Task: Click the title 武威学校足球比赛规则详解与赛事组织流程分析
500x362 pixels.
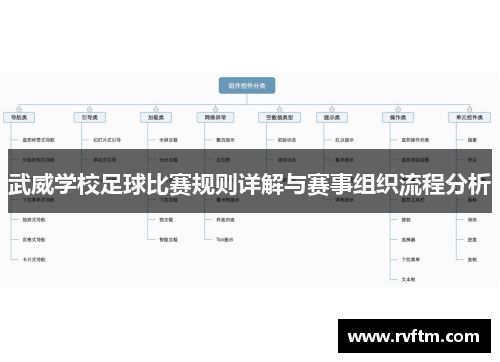Action: click(250, 184)
